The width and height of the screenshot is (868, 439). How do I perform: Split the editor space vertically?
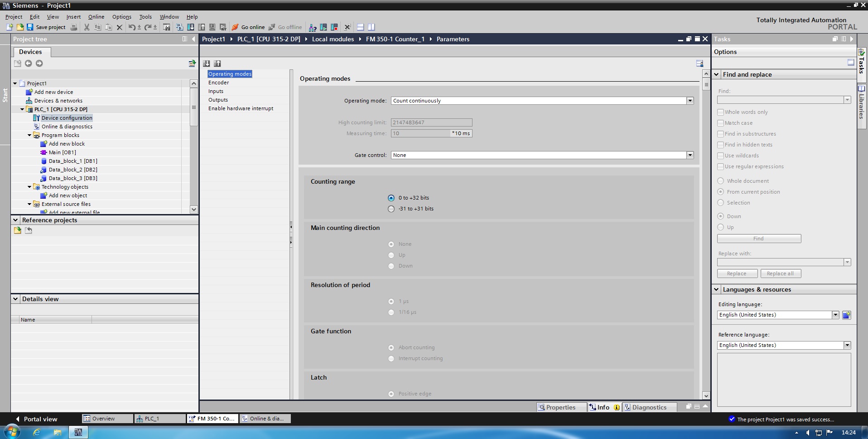pyautogui.click(x=371, y=27)
